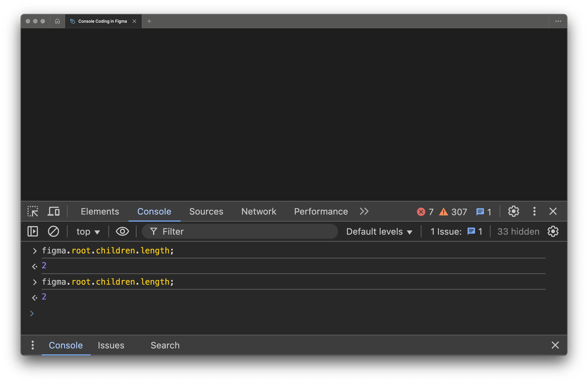Activate the inspect element picker icon

click(33, 212)
